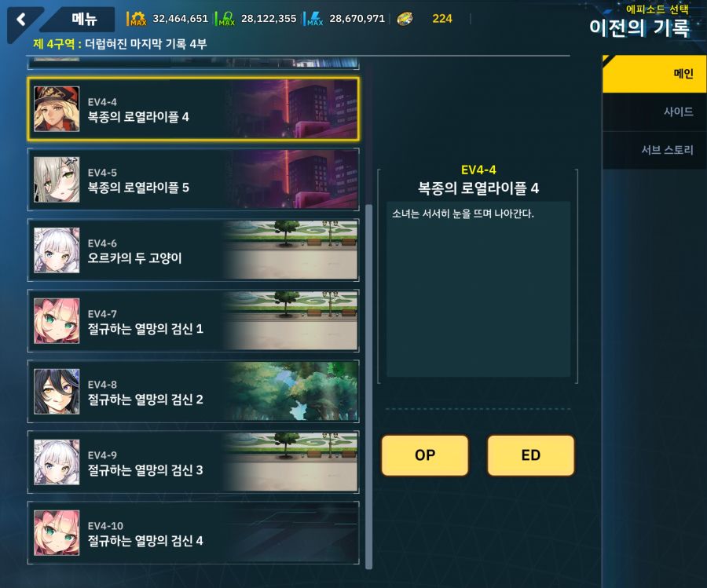Switch to the 메인 tab

click(654, 74)
